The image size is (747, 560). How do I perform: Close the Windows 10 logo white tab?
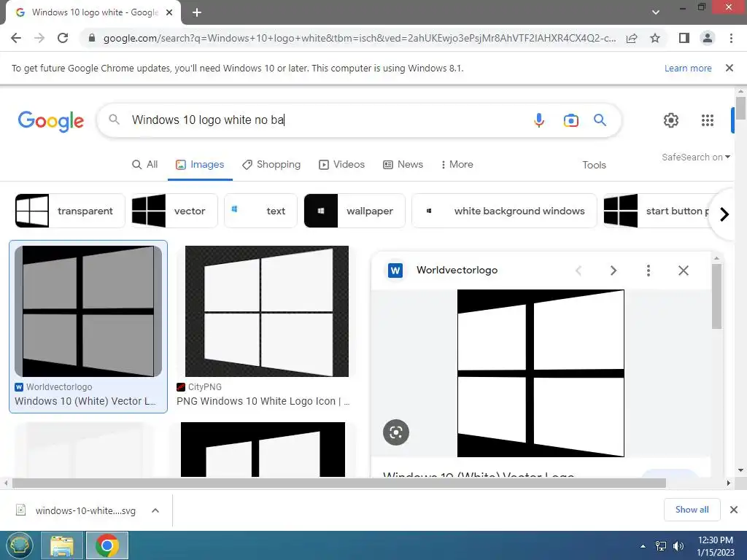coord(169,12)
